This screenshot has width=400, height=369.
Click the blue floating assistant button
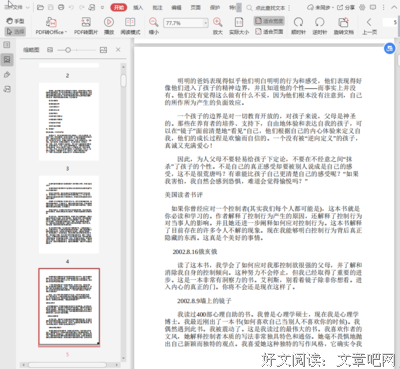pos(389,48)
